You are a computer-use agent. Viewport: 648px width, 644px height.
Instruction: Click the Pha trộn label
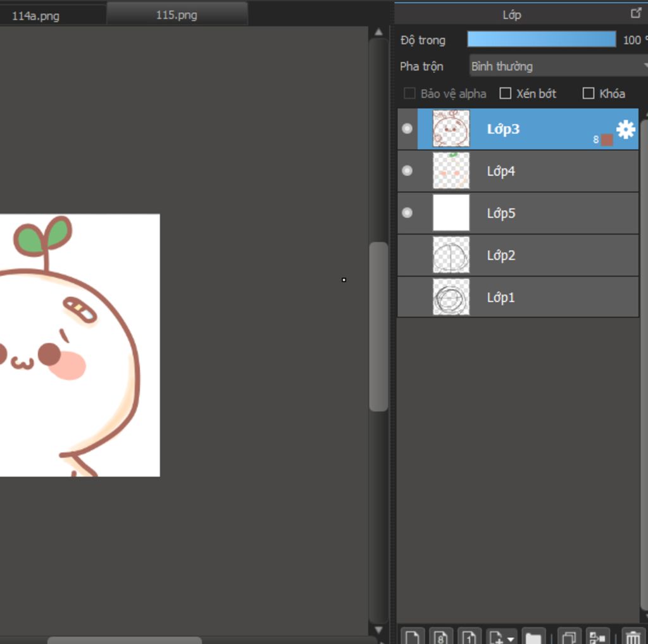click(x=421, y=66)
